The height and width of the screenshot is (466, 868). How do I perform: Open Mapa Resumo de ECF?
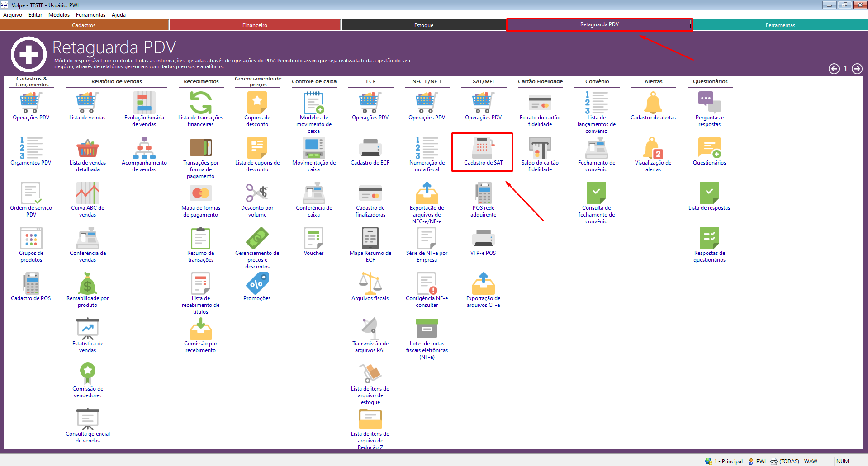(x=370, y=245)
